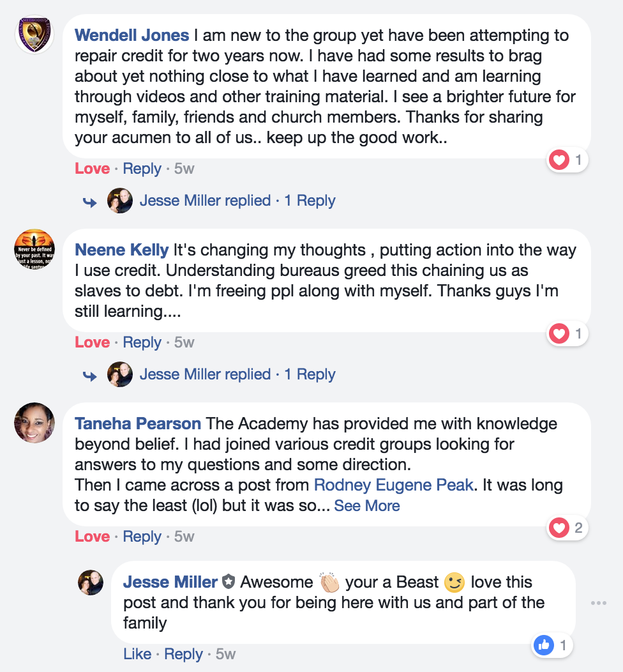This screenshot has width=623, height=672.
Task: Click the 5w timestamp on Jesse Miller's reply
Action: (226, 654)
